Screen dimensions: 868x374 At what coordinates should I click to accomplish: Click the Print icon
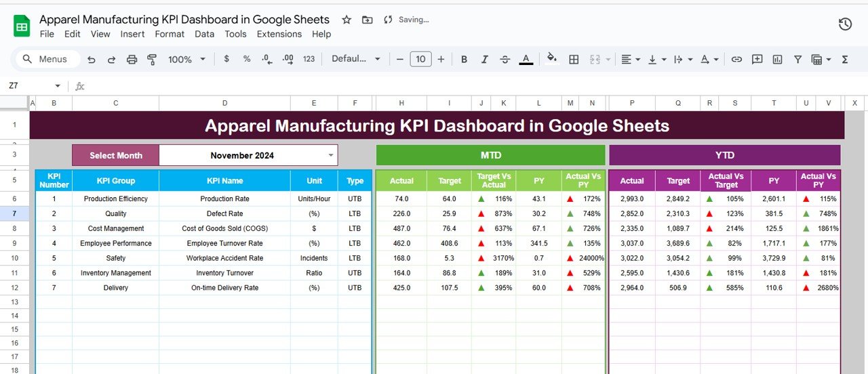tap(132, 60)
